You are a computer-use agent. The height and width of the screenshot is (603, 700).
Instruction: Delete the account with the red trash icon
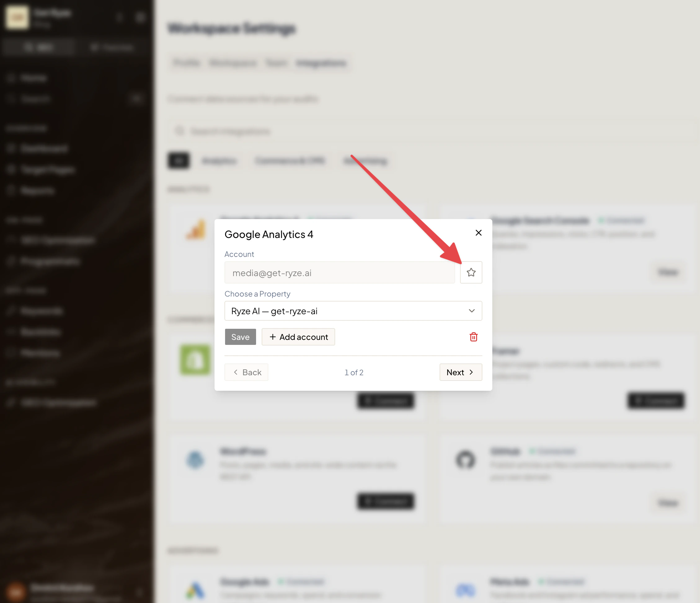(x=473, y=337)
